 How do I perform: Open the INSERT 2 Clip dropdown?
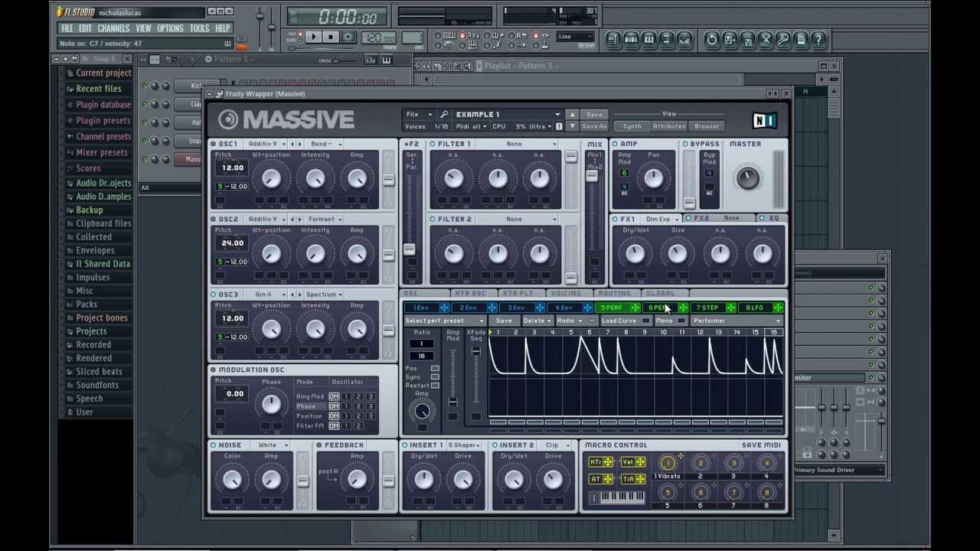pyautogui.click(x=556, y=445)
